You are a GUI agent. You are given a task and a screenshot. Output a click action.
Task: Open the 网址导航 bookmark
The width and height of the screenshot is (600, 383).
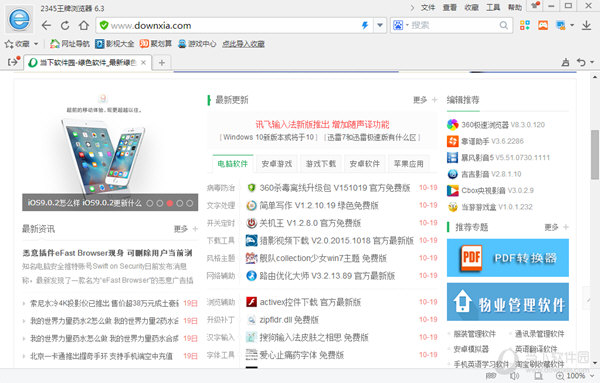[70, 44]
